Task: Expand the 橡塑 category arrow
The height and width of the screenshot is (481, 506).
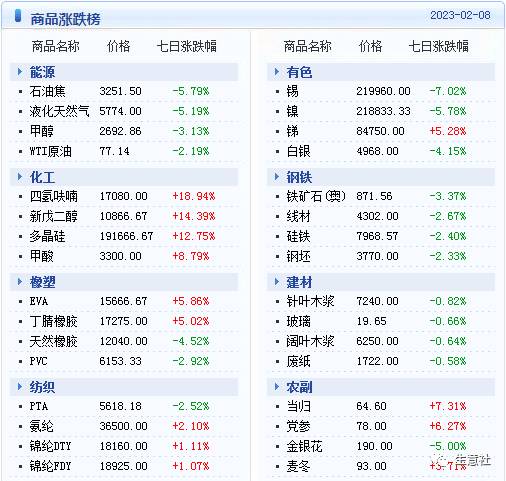Action: click(20, 282)
